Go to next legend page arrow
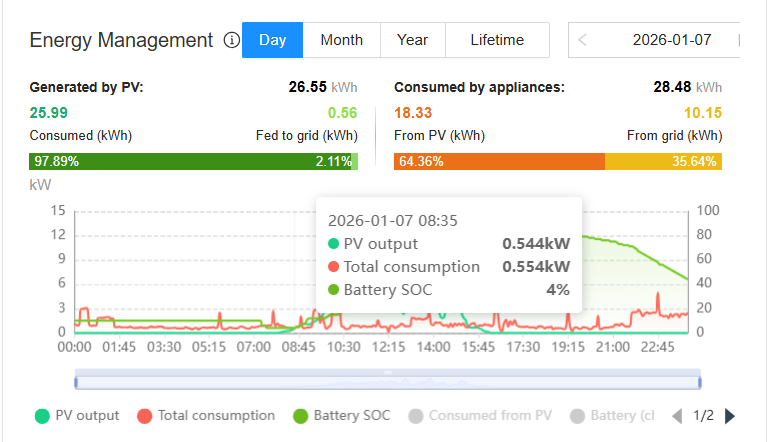This screenshot has width=773, height=442. tap(730, 416)
